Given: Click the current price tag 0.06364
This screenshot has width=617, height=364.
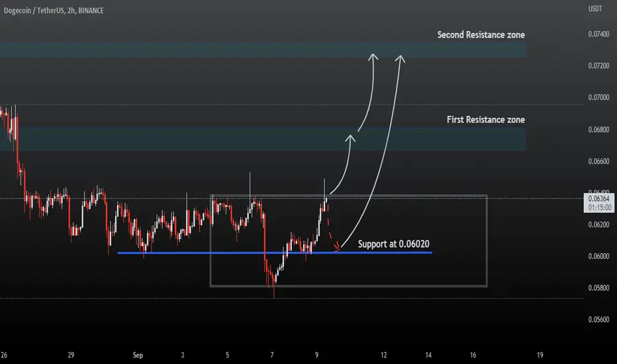Looking at the screenshot, I should 599,199.
